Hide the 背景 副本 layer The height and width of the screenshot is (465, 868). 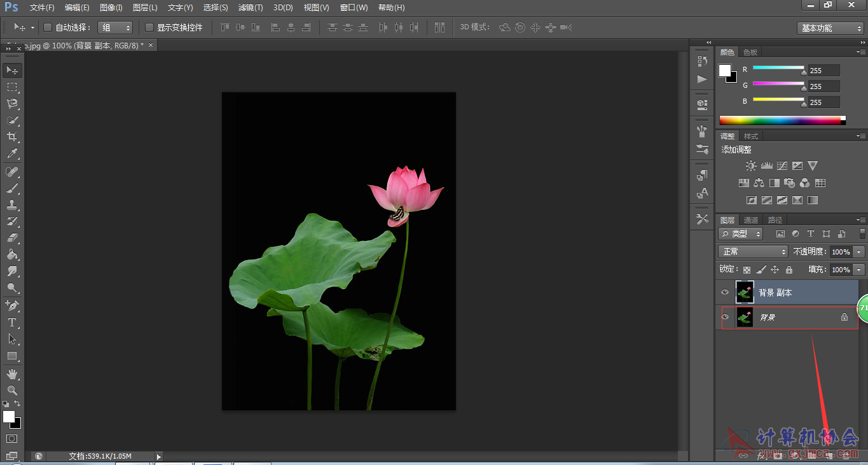coord(725,293)
